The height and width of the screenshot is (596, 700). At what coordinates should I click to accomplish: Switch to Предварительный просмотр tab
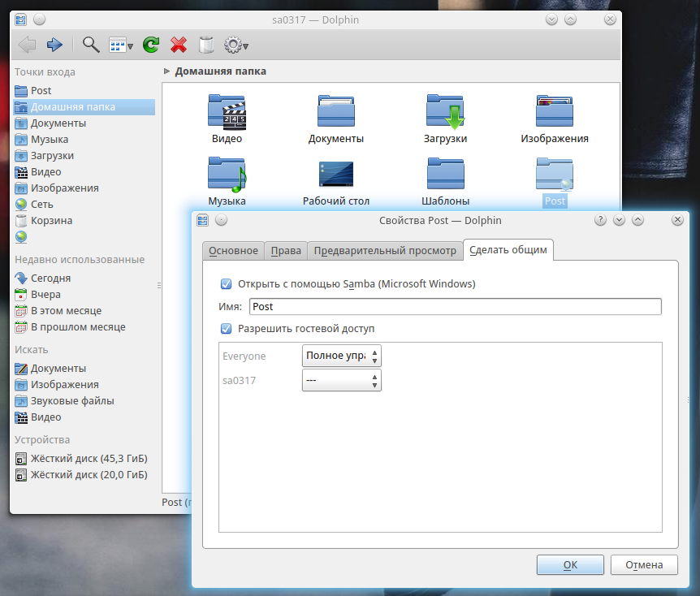385,251
